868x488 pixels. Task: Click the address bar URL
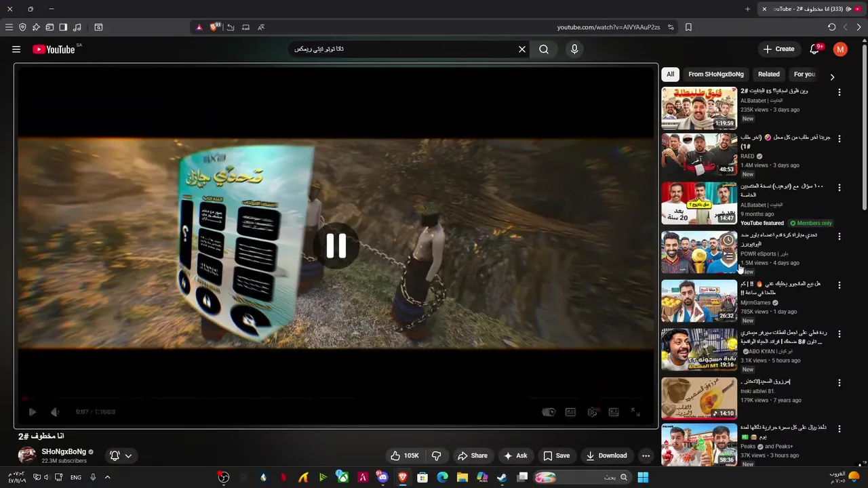608,27
